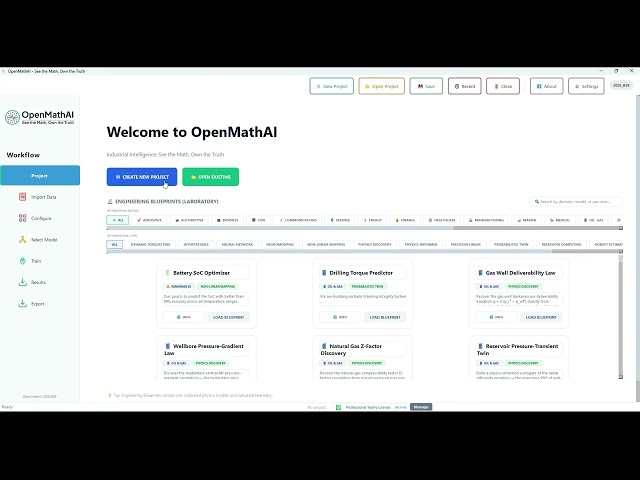The width and height of the screenshot is (640, 480).
Task: Filter blueprints by Healthcare sector
Action: click(442, 220)
